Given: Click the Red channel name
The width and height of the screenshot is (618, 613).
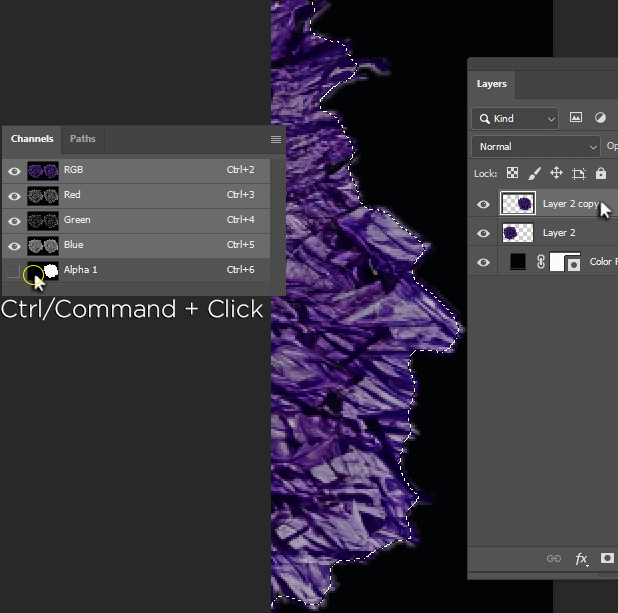Looking at the screenshot, I should (x=72, y=195).
